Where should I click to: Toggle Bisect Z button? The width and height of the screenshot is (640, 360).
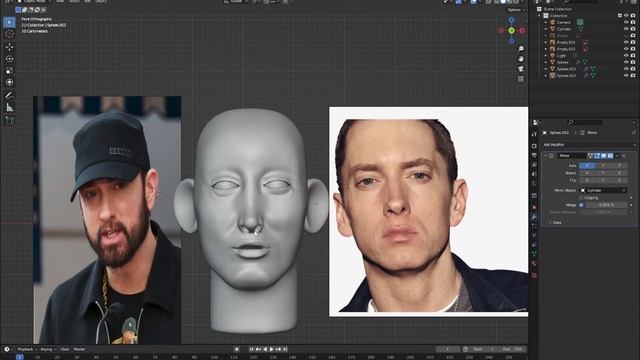[619, 173]
